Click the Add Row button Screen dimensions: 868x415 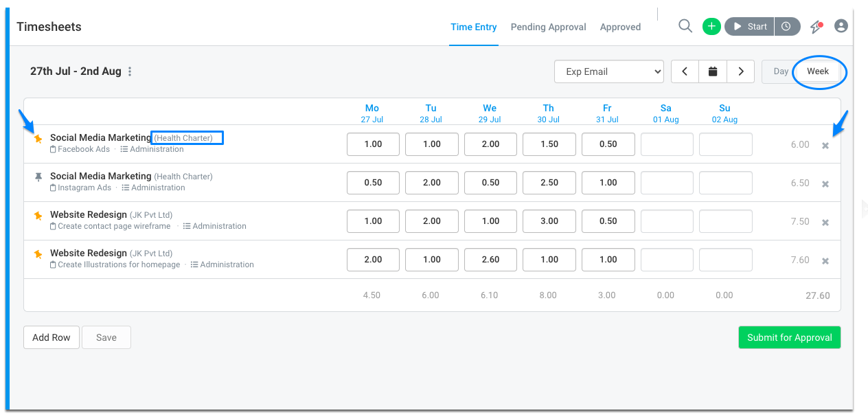[52, 337]
